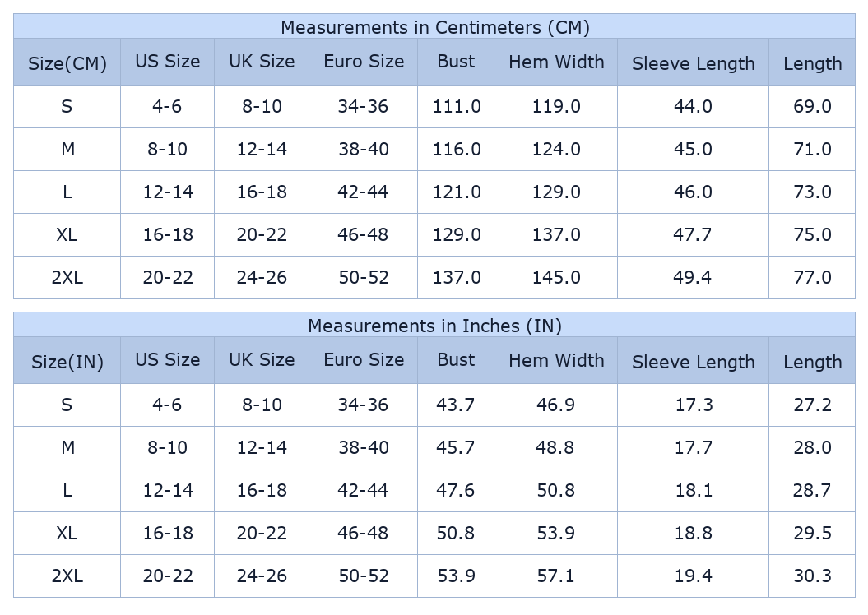Select the bust value 45.7 in inches
Screen dimensions: 868x615
click(x=456, y=448)
